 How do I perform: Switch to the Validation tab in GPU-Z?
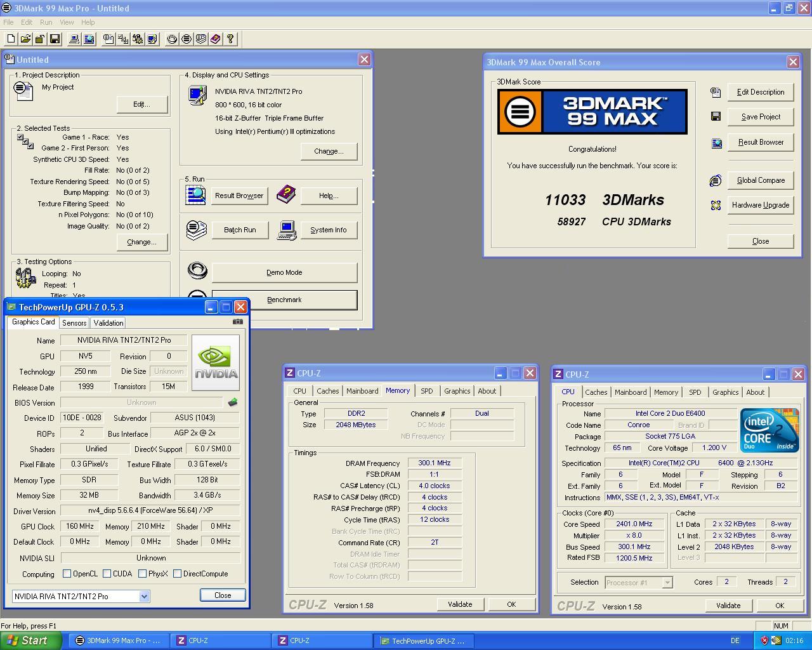click(x=108, y=322)
